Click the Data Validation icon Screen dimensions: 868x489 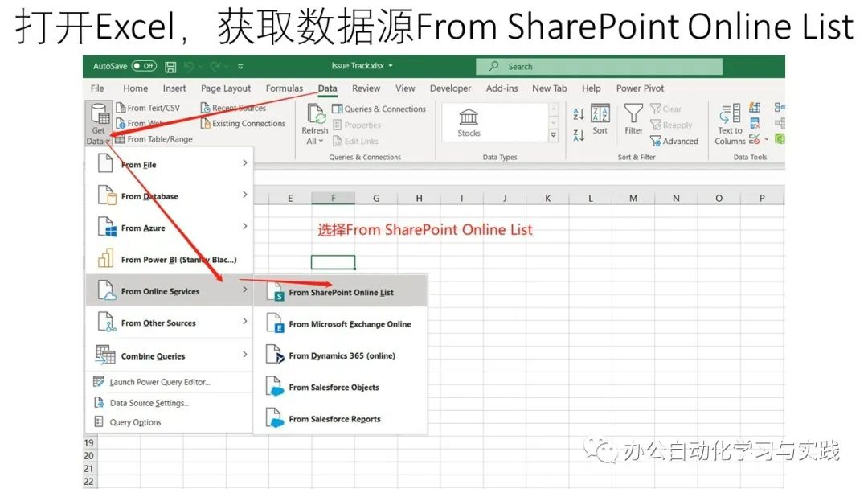754,139
